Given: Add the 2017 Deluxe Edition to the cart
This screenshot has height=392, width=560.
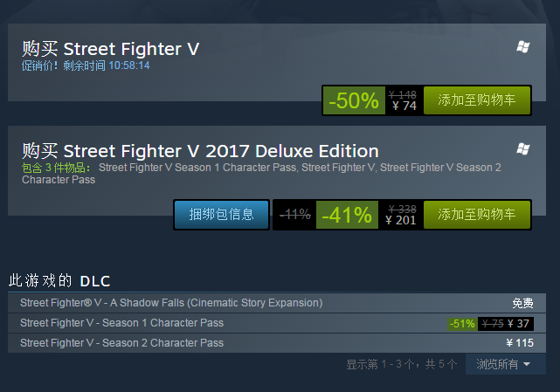Looking at the screenshot, I should pos(476,214).
